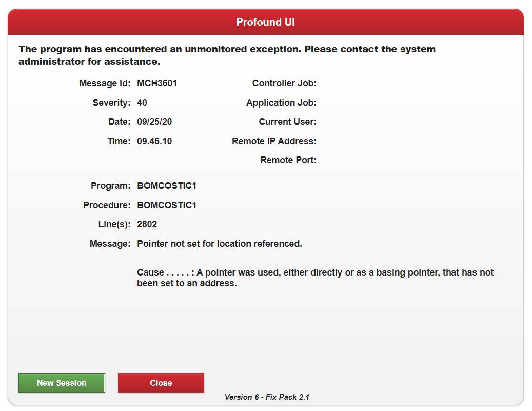Select the Cause explanation paragraph
The height and width of the screenshot is (411, 532).
pyautogui.click(x=315, y=278)
